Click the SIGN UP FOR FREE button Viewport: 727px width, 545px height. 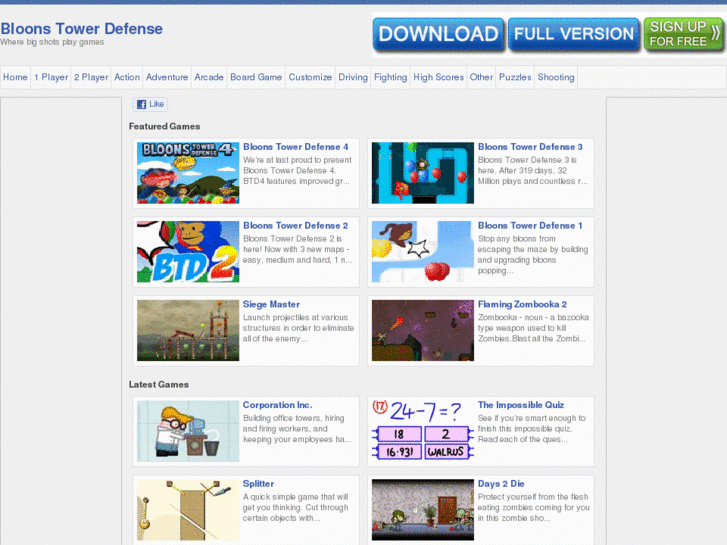tap(683, 34)
